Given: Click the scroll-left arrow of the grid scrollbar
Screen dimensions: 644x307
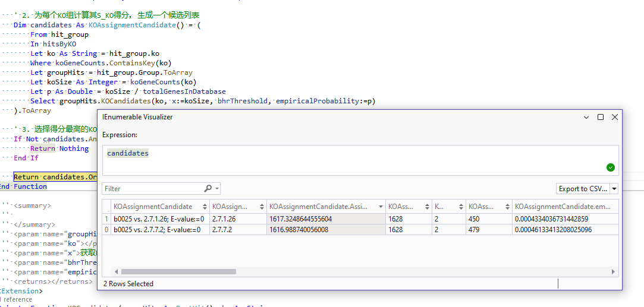Looking at the screenshot, I should [117, 271].
